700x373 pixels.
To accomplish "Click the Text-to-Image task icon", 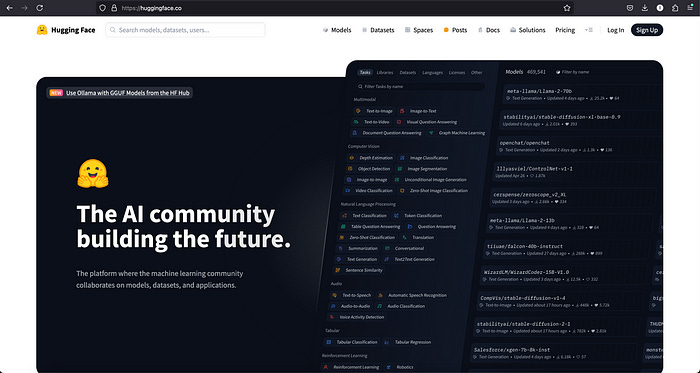I will (x=358, y=111).
